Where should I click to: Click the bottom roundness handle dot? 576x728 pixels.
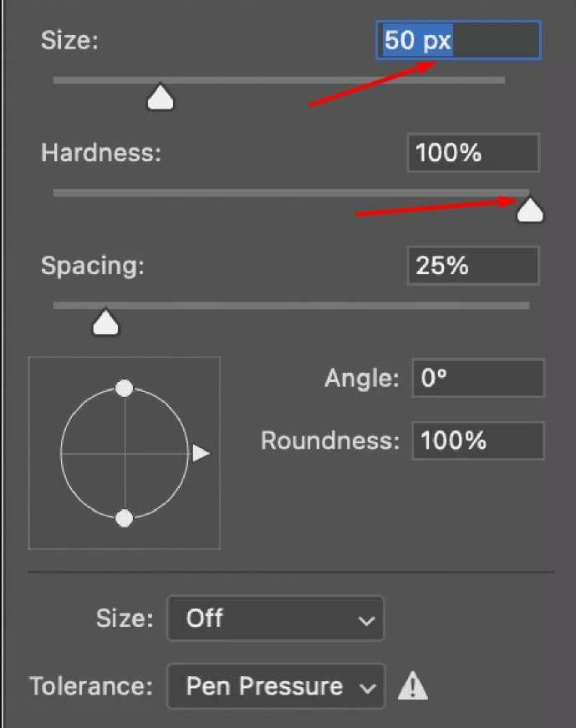tap(124, 518)
